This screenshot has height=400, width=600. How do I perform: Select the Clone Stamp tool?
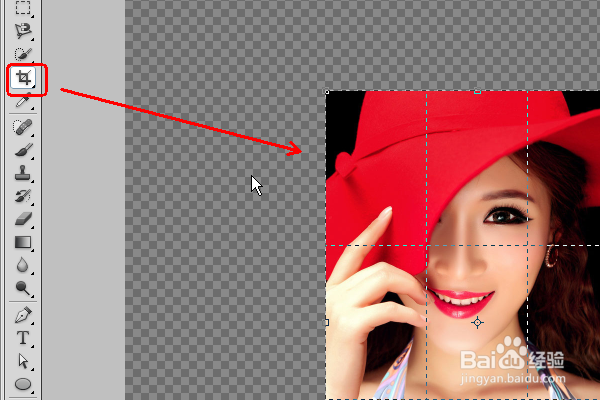[x=23, y=173]
